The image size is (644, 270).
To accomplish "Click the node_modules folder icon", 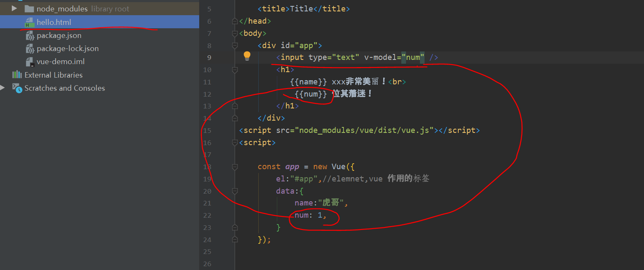I will 29,8.
